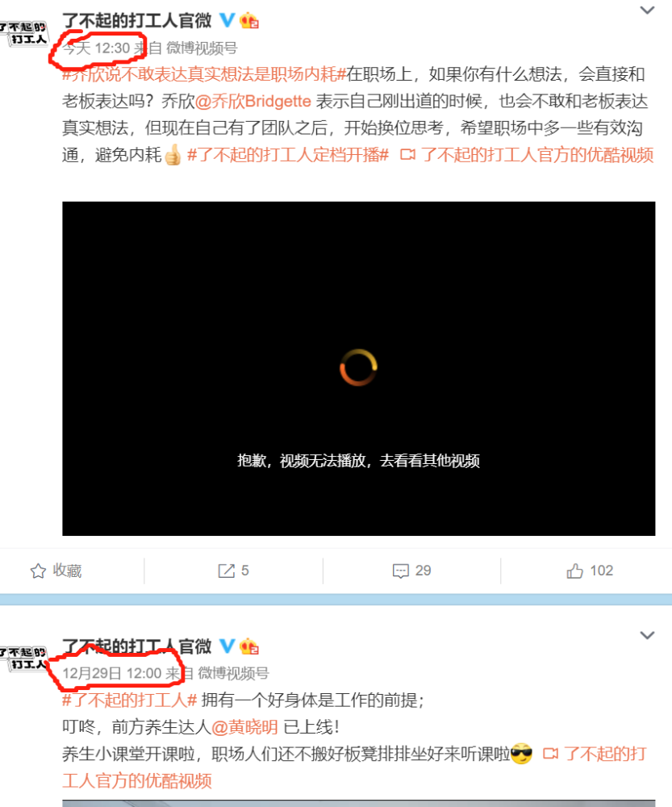Click the crown membership badge in first post

[249, 21]
